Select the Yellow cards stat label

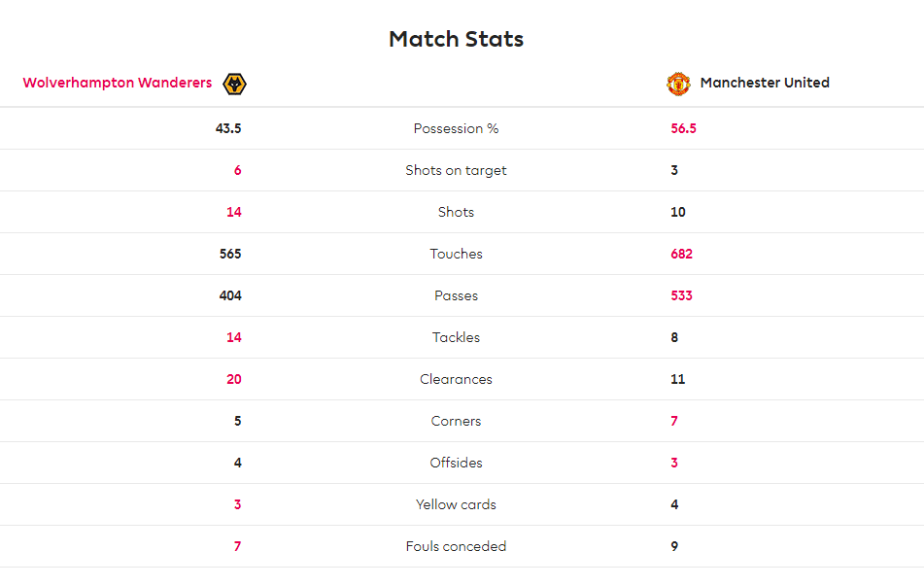point(456,504)
